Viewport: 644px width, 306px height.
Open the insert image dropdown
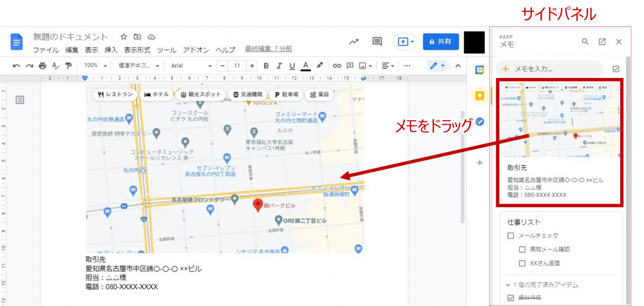click(x=365, y=65)
